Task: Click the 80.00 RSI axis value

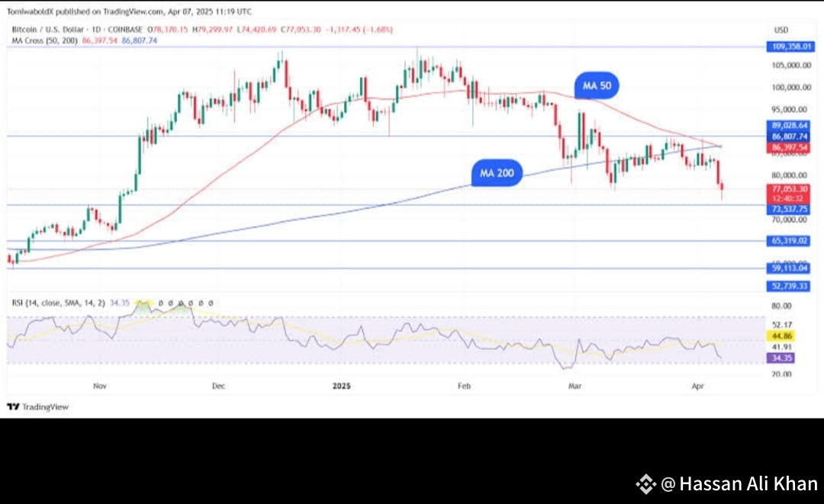Action: (x=781, y=306)
